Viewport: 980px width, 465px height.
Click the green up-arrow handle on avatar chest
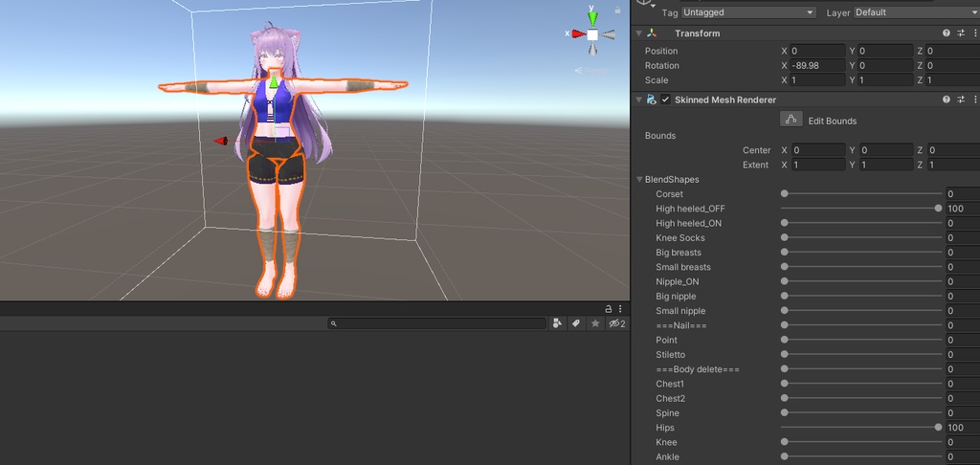point(274,81)
